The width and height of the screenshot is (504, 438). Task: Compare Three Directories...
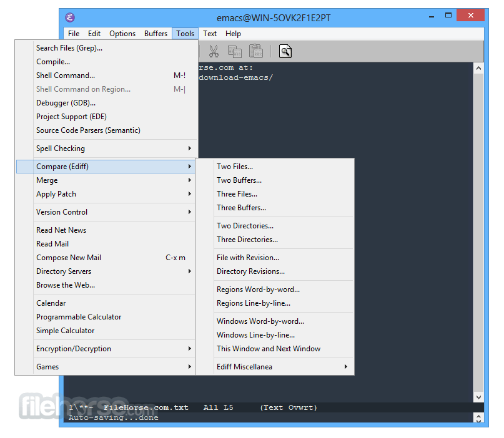(x=275, y=240)
